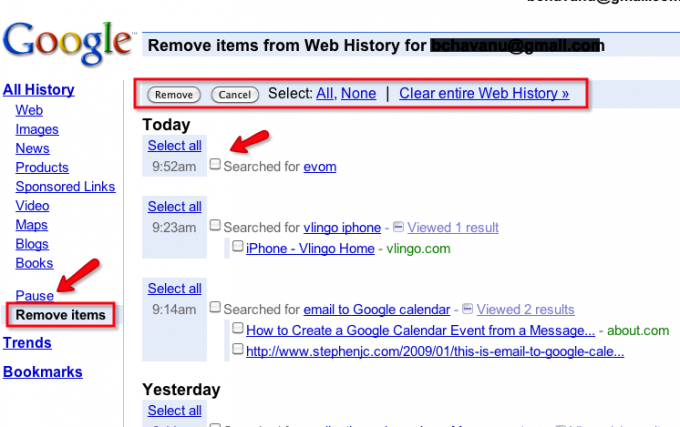Open Bookmarks in sidebar
Screen dimensions: 680x427
(42, 372)
